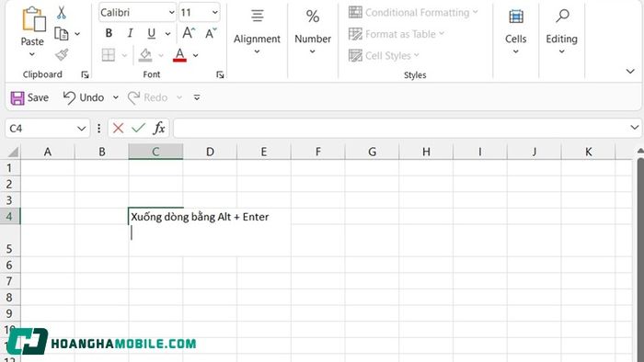Open the Redo history dropdown arrow

(179, 97)
